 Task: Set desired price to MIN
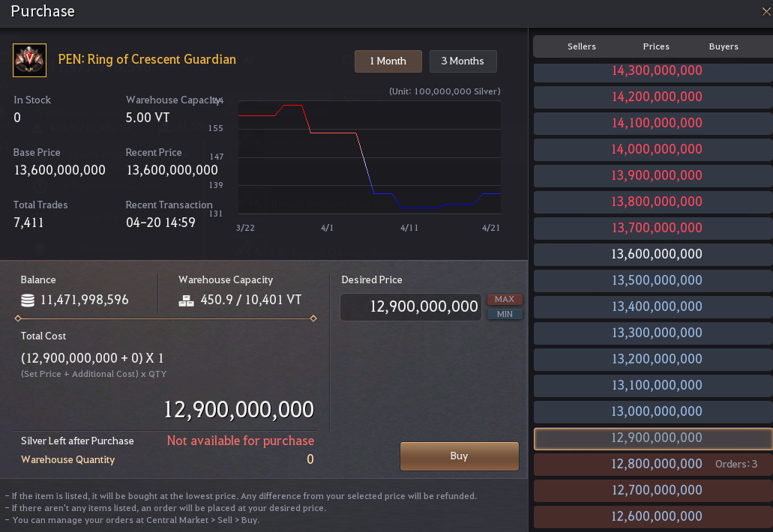(505, 314)
